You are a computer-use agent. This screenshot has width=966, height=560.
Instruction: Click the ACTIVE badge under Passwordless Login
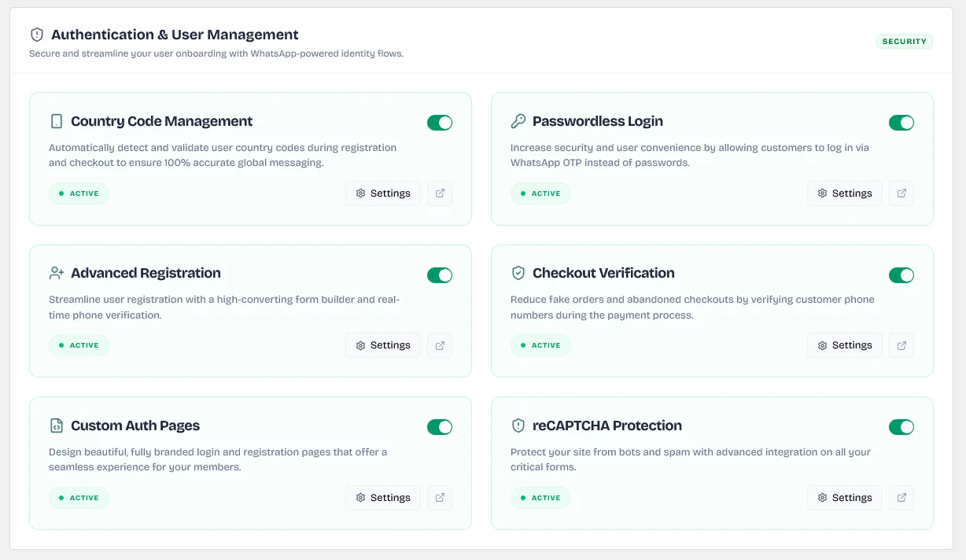click(x=540, y=193)
